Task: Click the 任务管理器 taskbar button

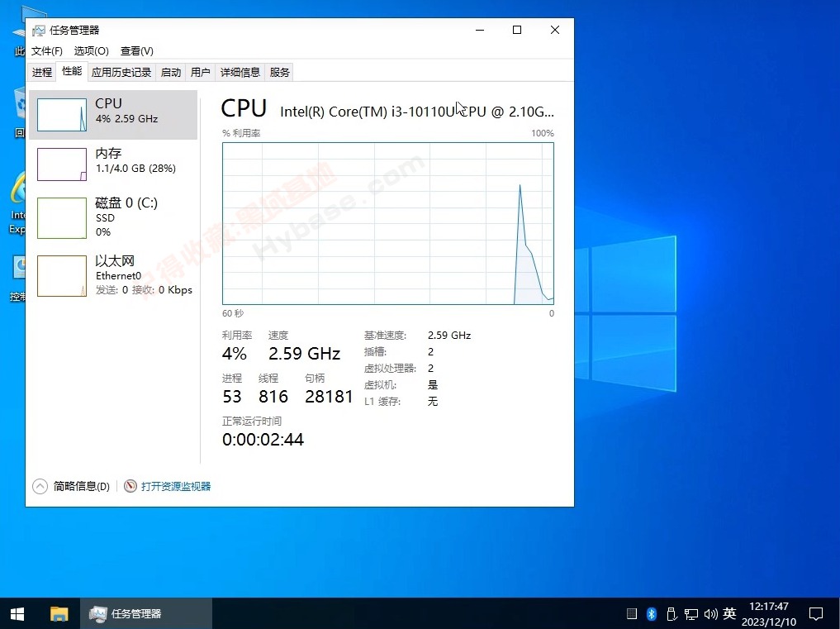Action: click(x=146, y=614)
